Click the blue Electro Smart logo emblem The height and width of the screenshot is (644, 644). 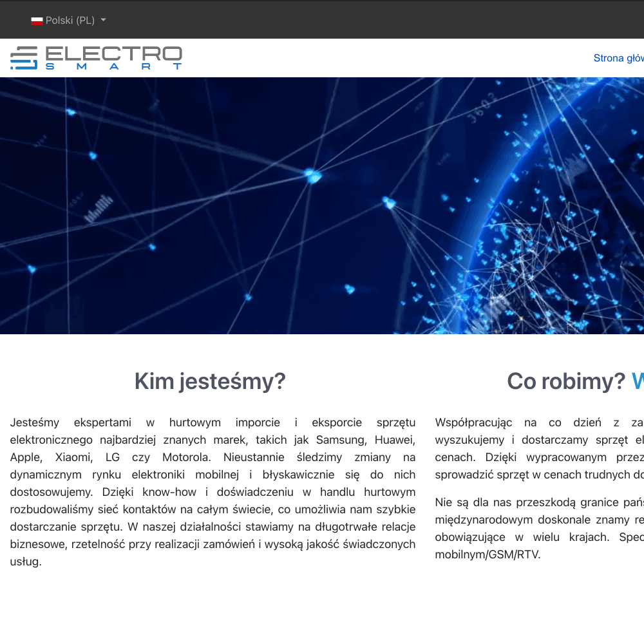tap(24, 58)
